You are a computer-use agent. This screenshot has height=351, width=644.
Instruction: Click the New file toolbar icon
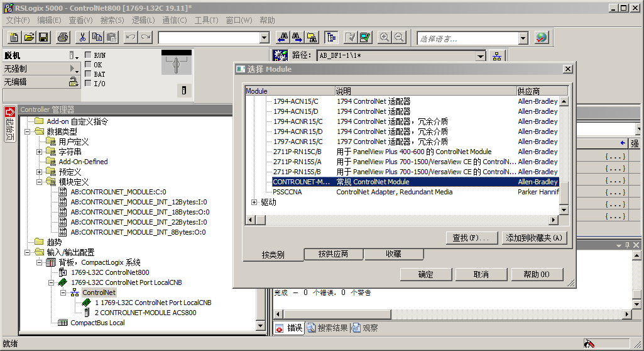pos(14,38)
